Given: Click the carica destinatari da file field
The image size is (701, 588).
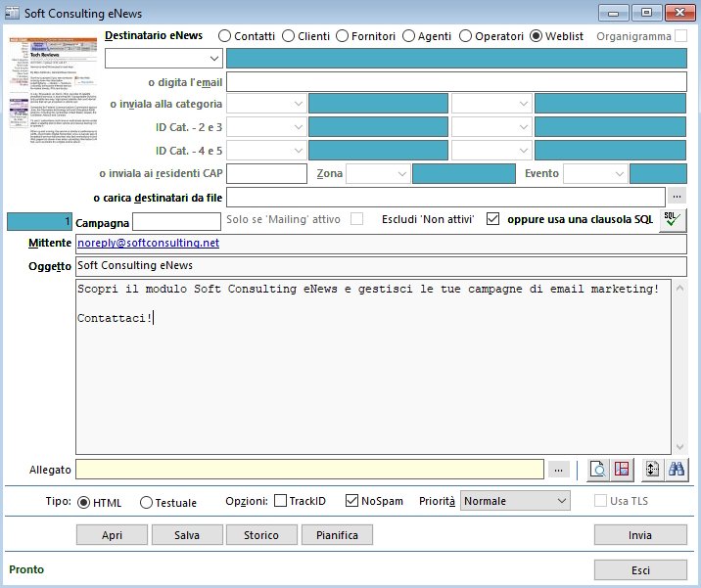Looking at the screenshot, I should 445,197.
